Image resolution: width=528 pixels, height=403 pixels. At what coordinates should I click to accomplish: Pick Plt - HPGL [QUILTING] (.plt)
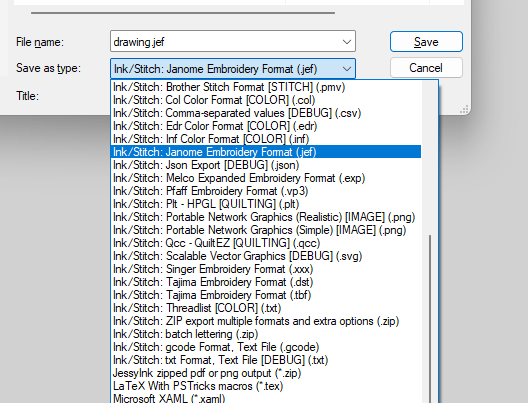[266, 204]
